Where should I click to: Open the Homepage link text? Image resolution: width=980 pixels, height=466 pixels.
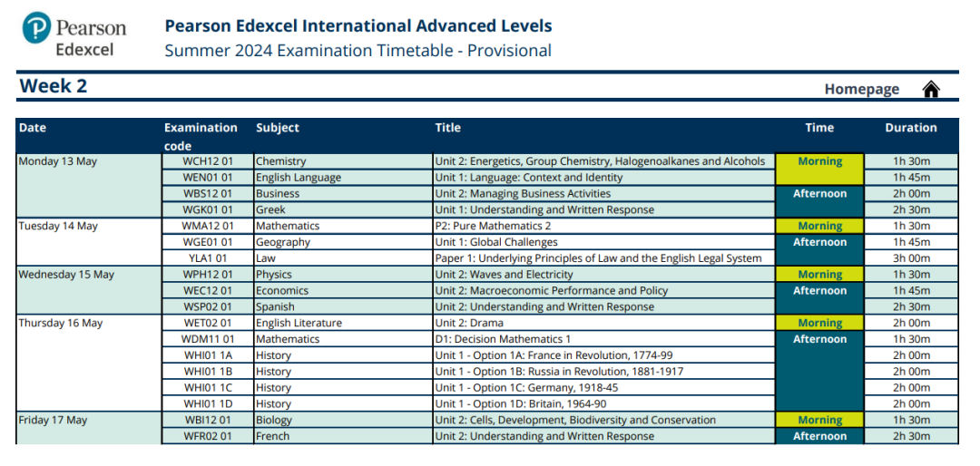click(x=861, y=90)
